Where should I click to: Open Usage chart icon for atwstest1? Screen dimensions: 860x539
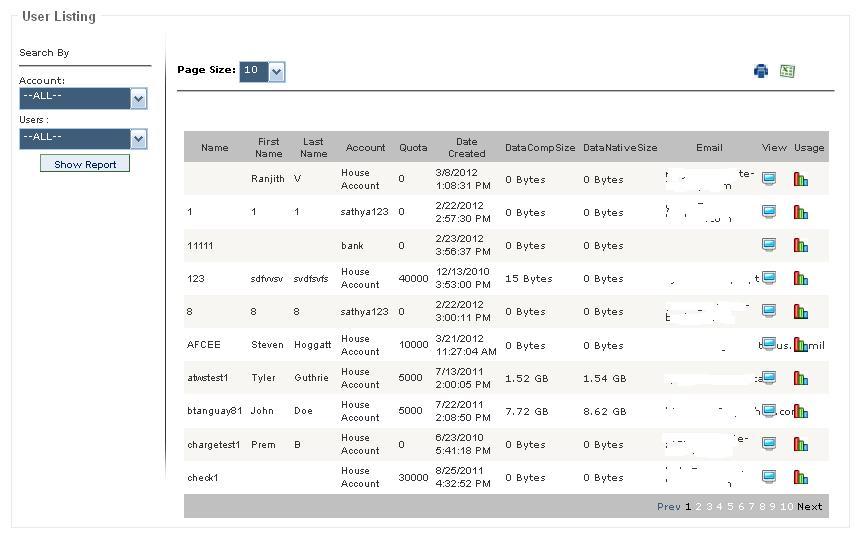coord(801,378)
